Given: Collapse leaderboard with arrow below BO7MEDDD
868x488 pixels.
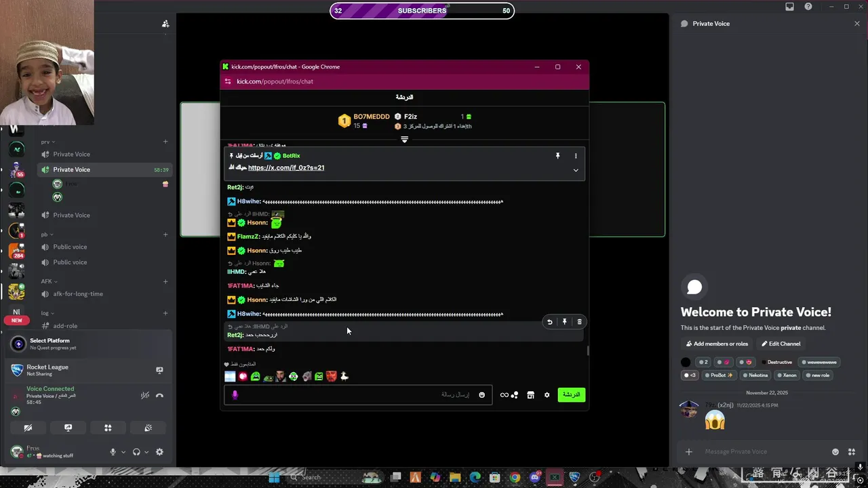Looking at the screenshot, I should tap(404, 140).
